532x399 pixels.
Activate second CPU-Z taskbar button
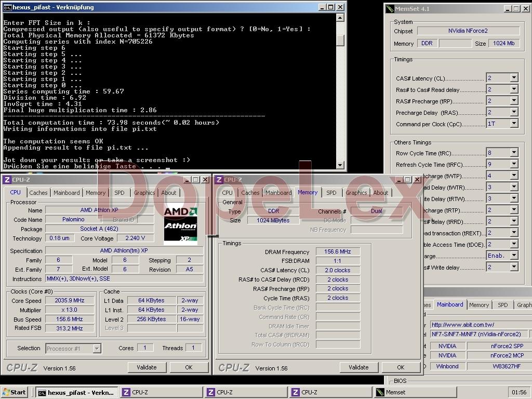point(246,393)
